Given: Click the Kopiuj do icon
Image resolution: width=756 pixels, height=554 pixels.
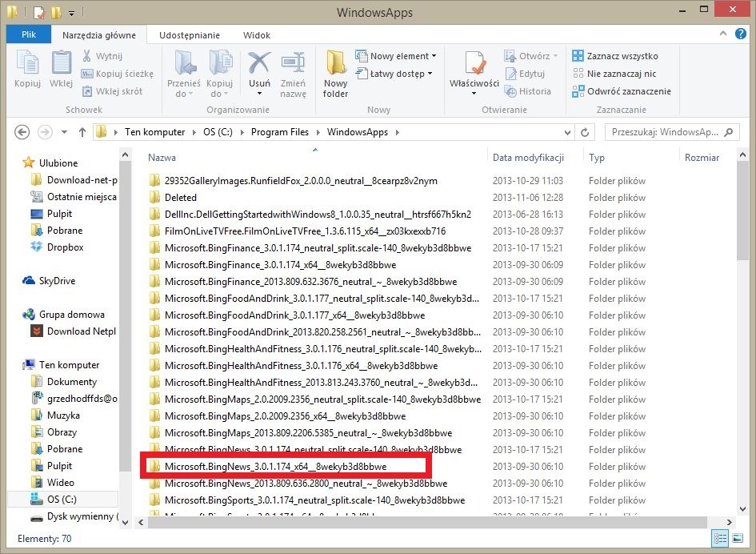Looking at the screenshot, I should [x=220, y=62].
